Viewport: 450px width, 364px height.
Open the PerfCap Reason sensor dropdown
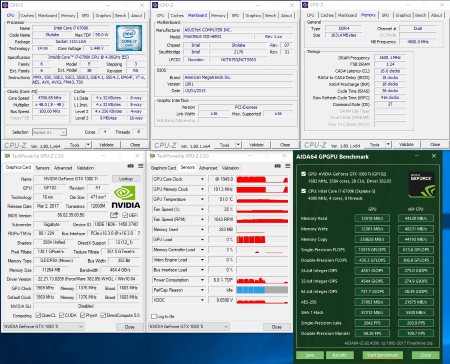click(202, 290)
